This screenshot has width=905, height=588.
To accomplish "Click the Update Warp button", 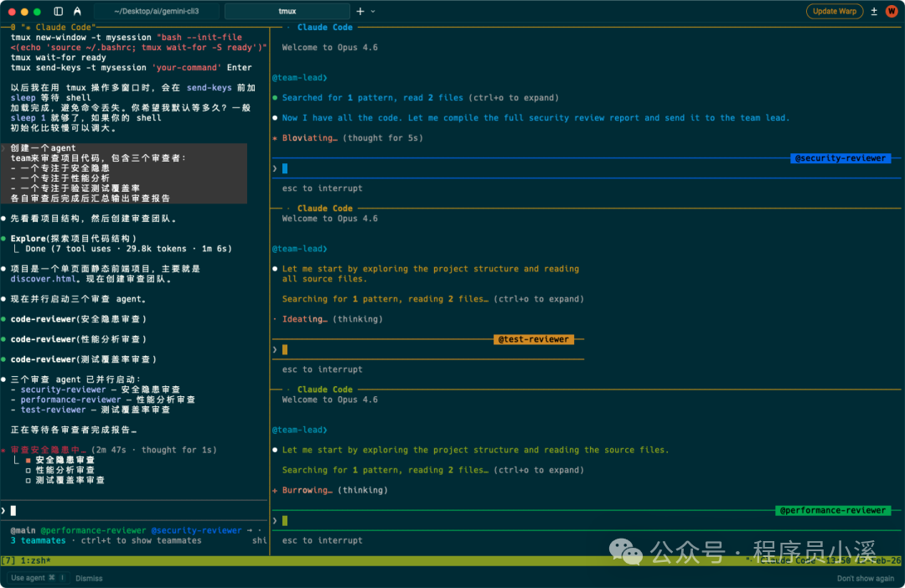I will (835, 11).
